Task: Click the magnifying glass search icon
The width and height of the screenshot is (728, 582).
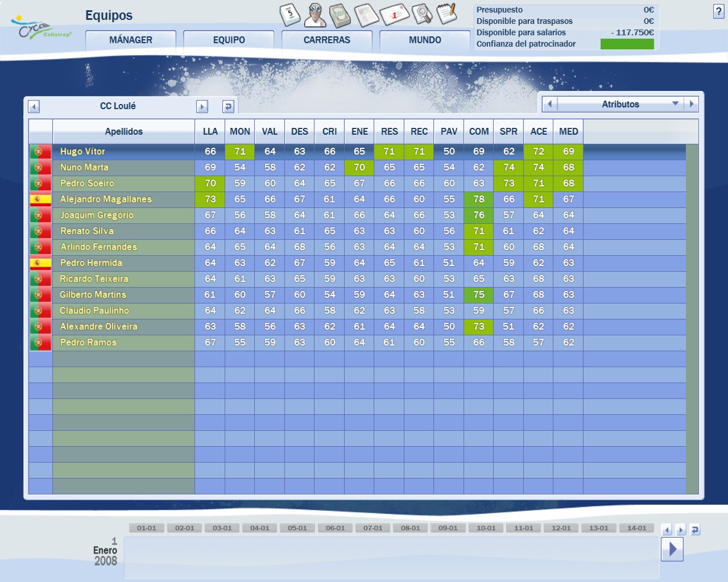Action: point(421,14)
